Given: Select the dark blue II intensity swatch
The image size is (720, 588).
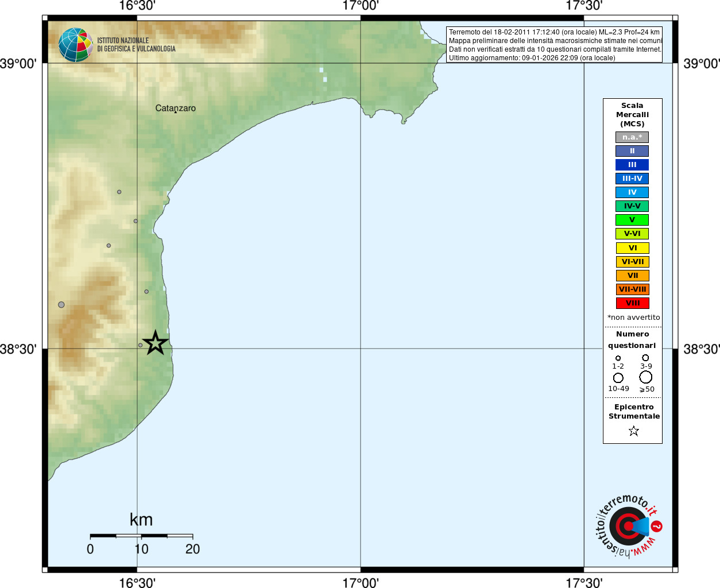Looking at the screenshot, I should click(x=632, y=151).
